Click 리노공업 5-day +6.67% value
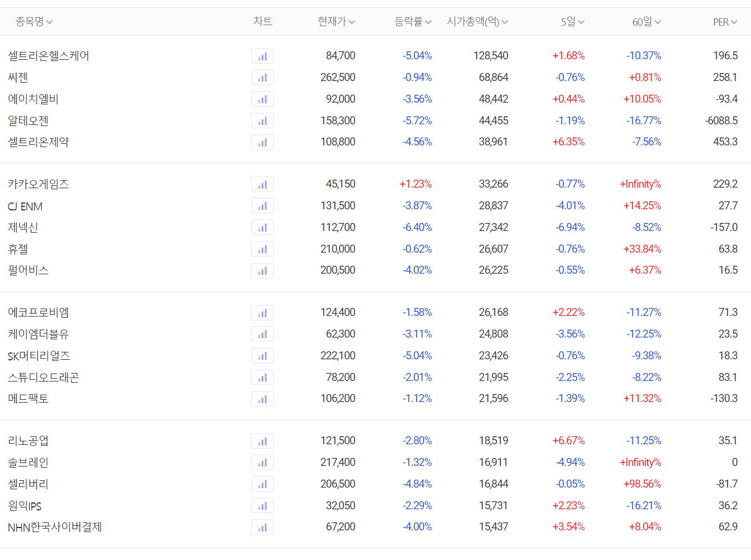 click(x=568, y=441)
